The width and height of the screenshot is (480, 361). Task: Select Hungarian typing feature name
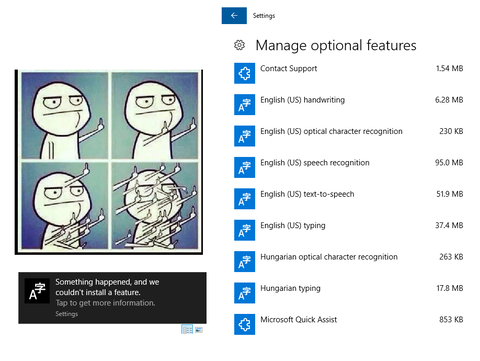(290, 288)
